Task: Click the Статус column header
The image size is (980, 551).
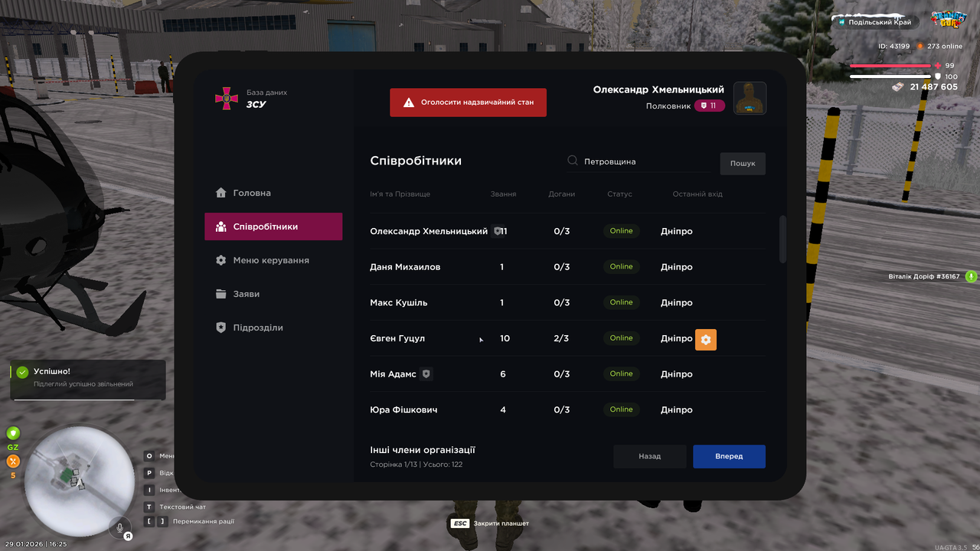Action: (x=619, y=194)
